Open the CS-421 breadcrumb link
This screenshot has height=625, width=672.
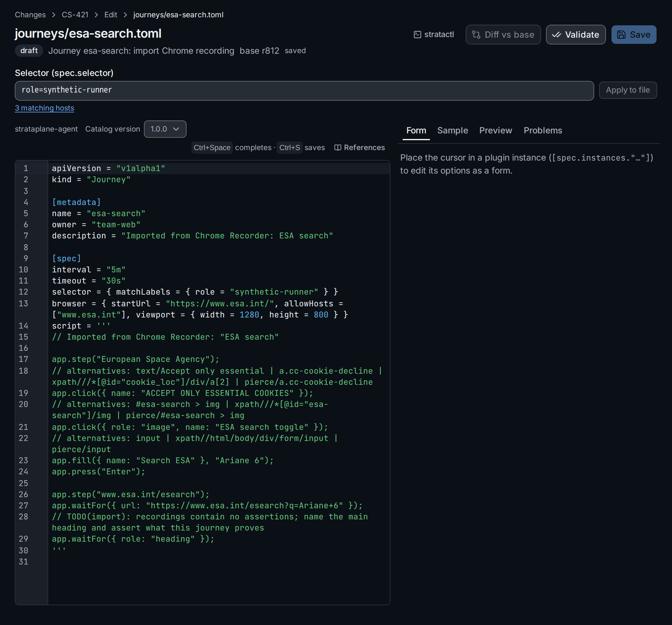click(x=75, y=15)
